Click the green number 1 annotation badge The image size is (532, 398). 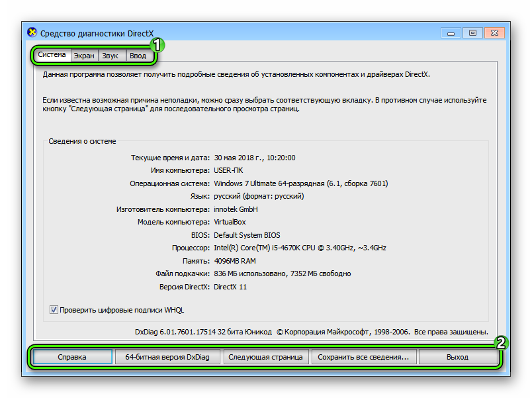157,44
